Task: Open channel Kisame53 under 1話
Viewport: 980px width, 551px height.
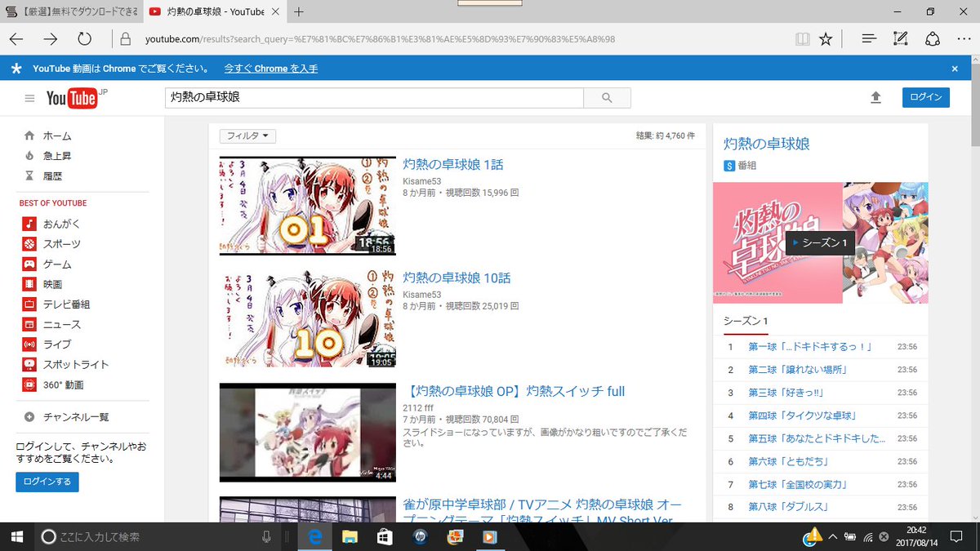Action: tap(421, 180)
